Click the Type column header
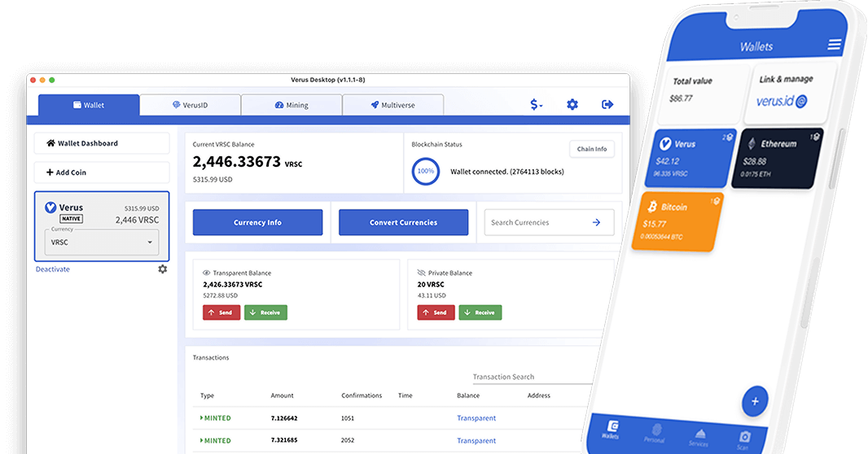 (207, 395)
